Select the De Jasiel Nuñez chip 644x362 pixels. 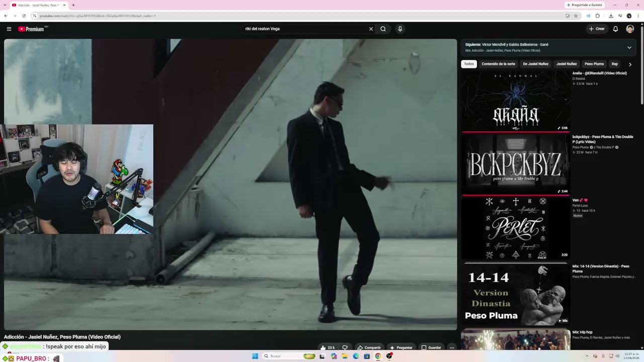[535, 64]
